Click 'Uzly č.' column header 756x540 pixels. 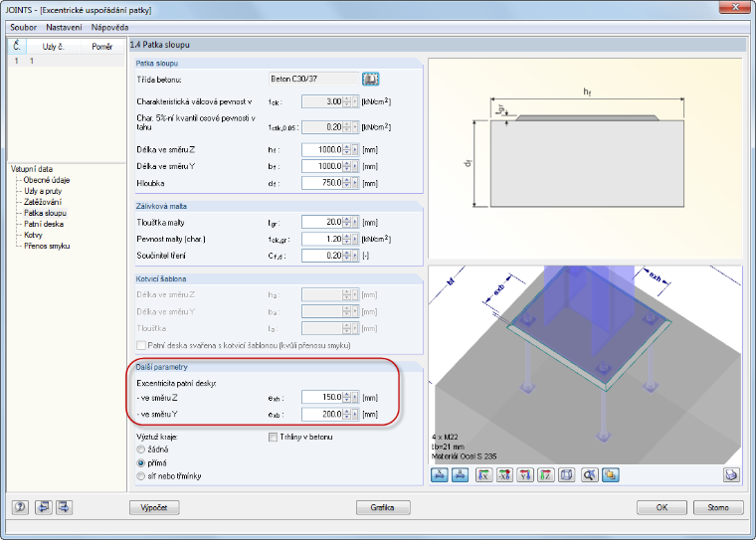click(x=53, y=47)
